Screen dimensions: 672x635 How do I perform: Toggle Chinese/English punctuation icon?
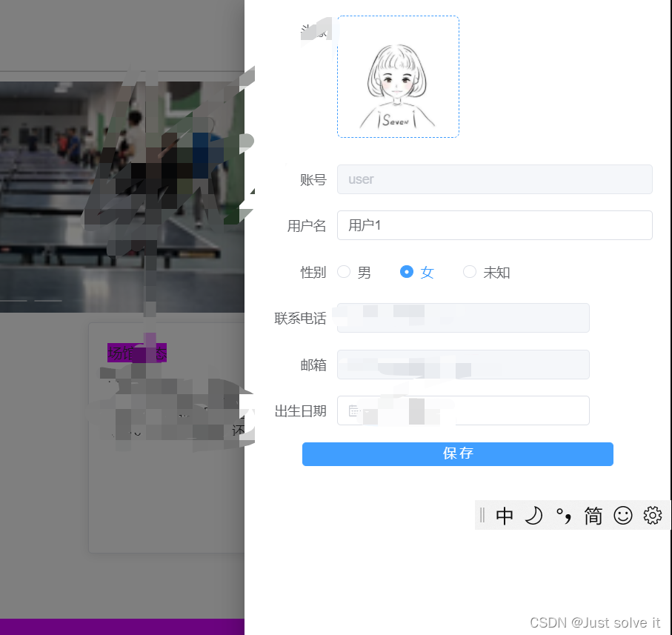[563, 515]
